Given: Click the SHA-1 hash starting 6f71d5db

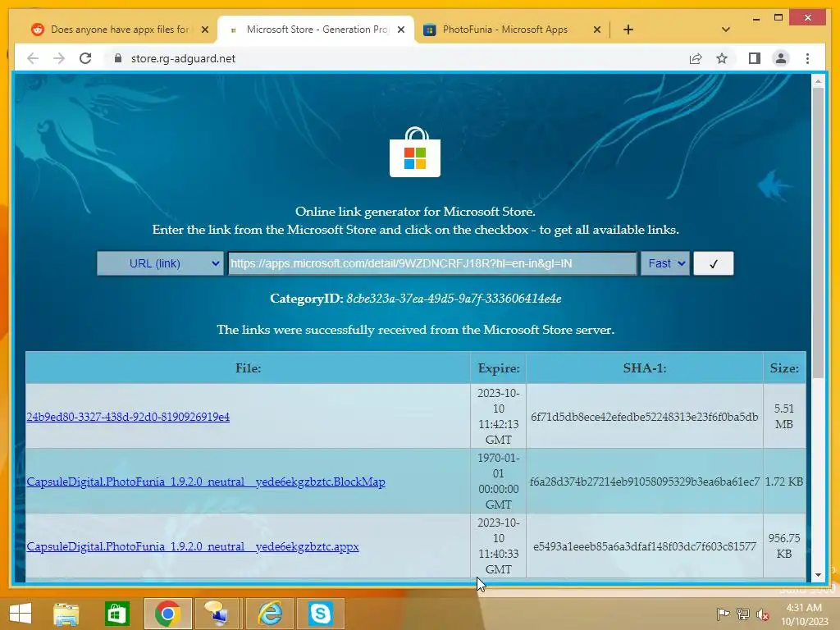Looking at the screenshot, I should [x=645, y=417].
